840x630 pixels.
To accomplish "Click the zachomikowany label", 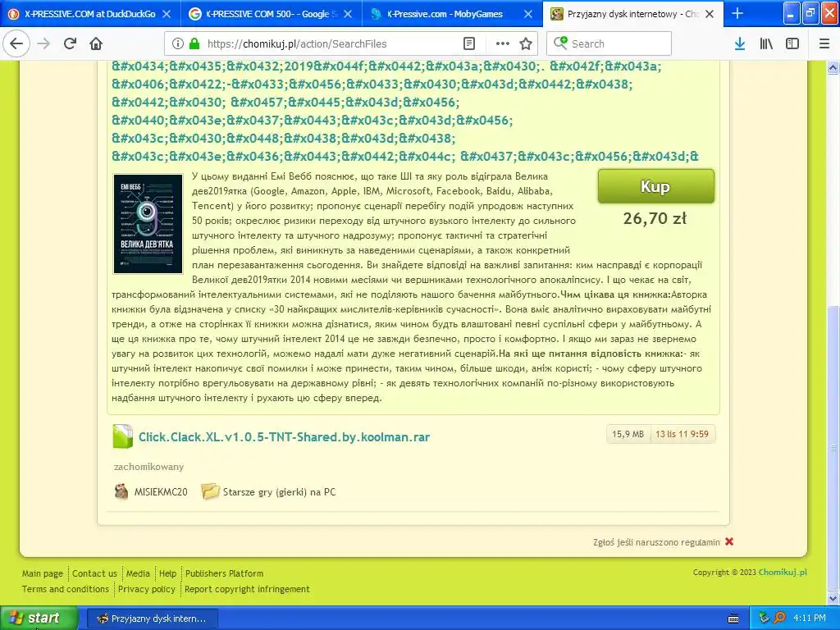I will pyautogui.click(x=149, y=467).
